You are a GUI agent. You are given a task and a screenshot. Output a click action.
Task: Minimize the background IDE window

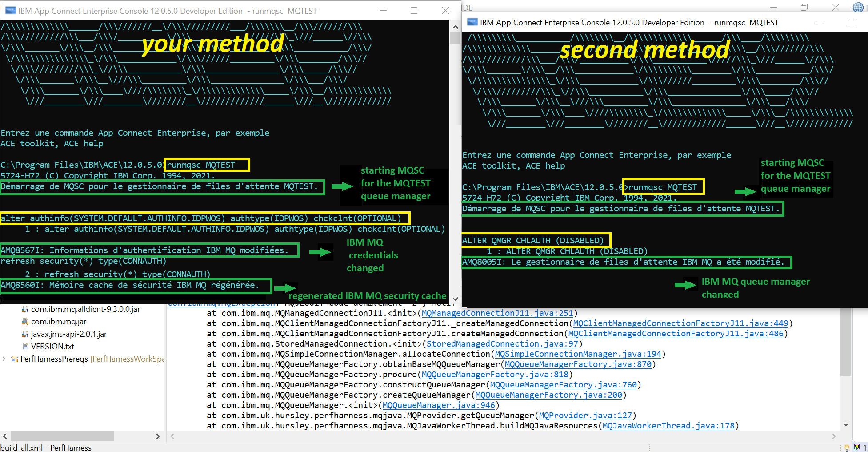[x=773, y=7]
